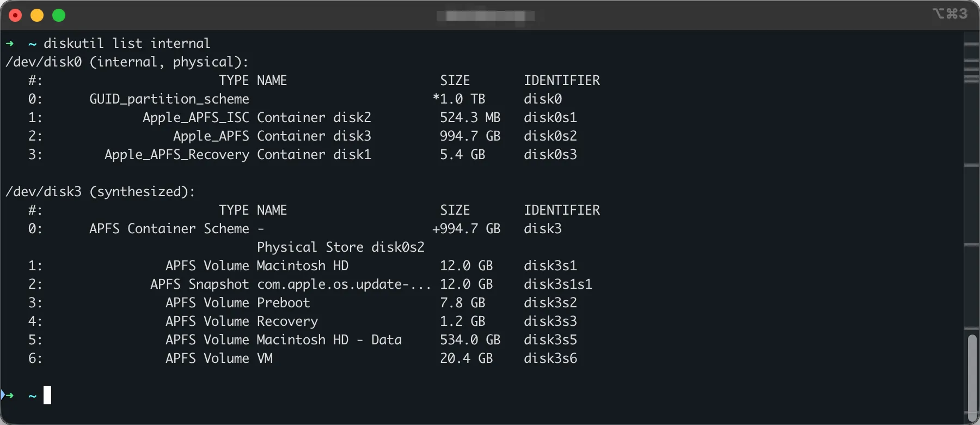
Task: Click 'com.apple.os.update-...' snapshot name
Action: click(x=344, y=284)
